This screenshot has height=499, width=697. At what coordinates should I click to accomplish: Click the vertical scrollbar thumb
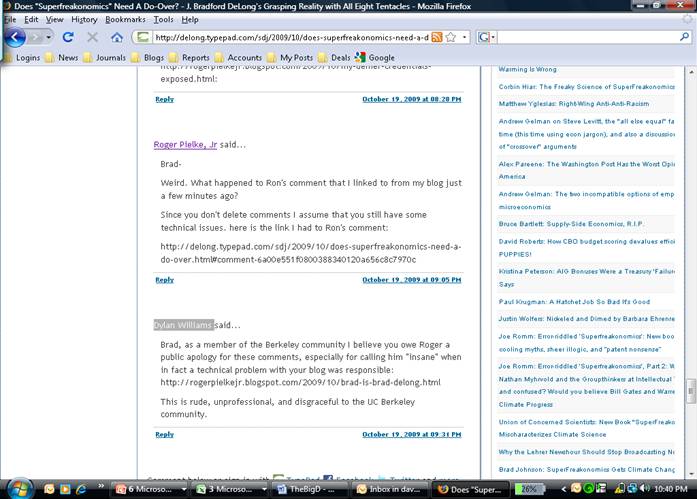690,391
